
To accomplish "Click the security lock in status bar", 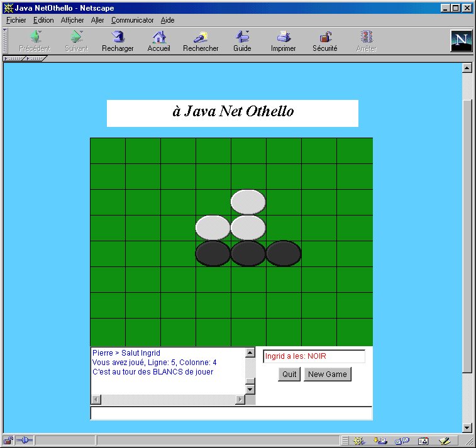I will [x=8, y=440].
